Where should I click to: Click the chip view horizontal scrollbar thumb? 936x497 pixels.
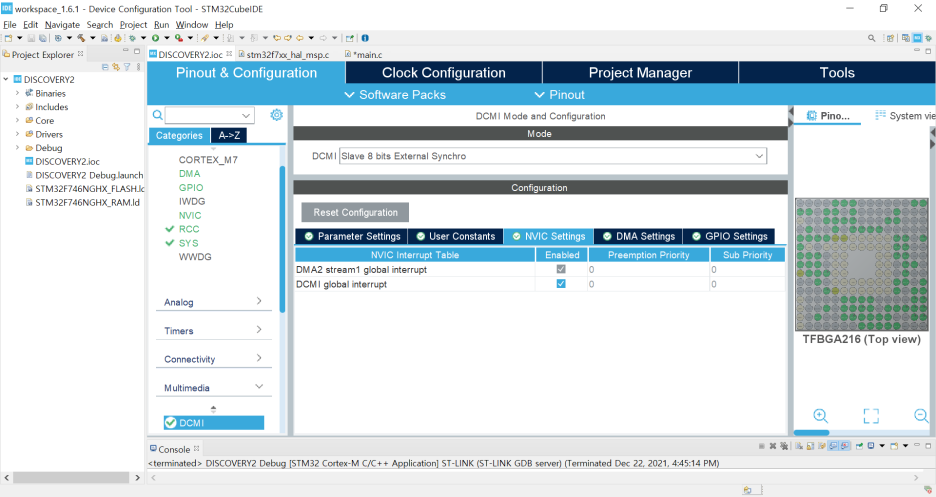(811, 433)
